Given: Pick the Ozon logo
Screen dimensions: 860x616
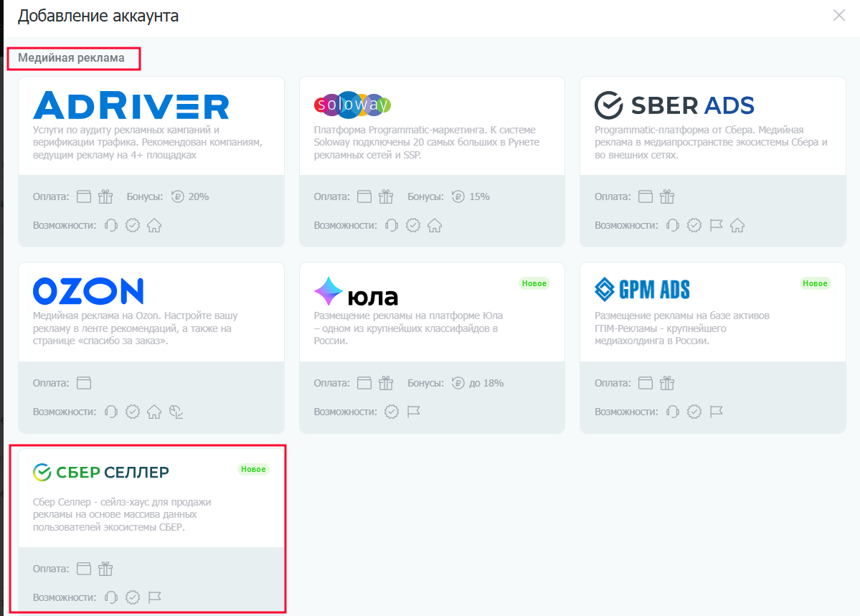Looking at the screenshot, I should [88, 290].
